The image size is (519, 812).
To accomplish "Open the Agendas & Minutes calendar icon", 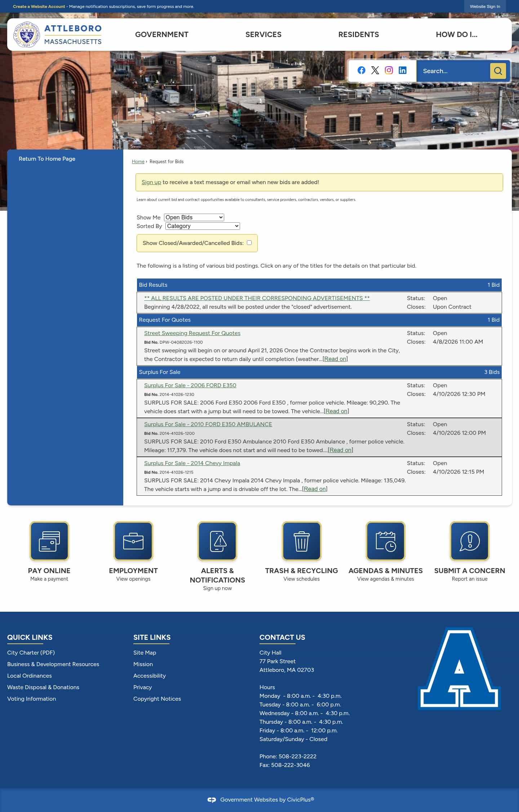I will pyautogui.click(x=386, y=541).
